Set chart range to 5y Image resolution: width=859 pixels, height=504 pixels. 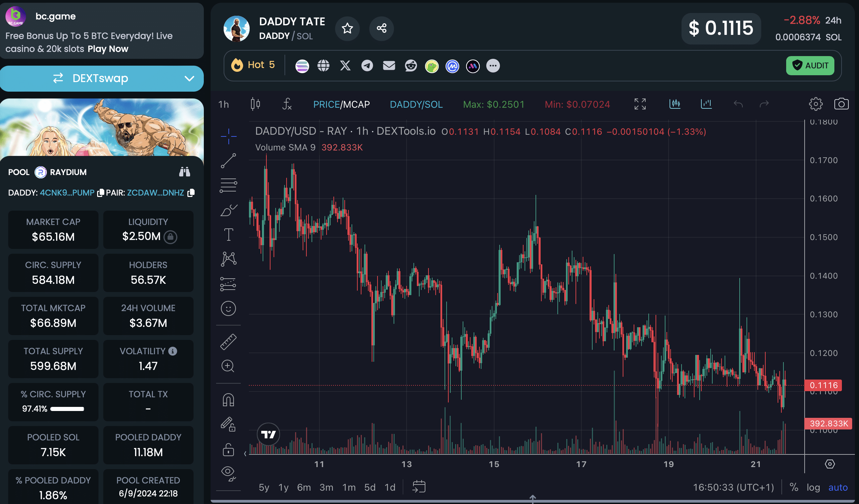tap(264, 487)
